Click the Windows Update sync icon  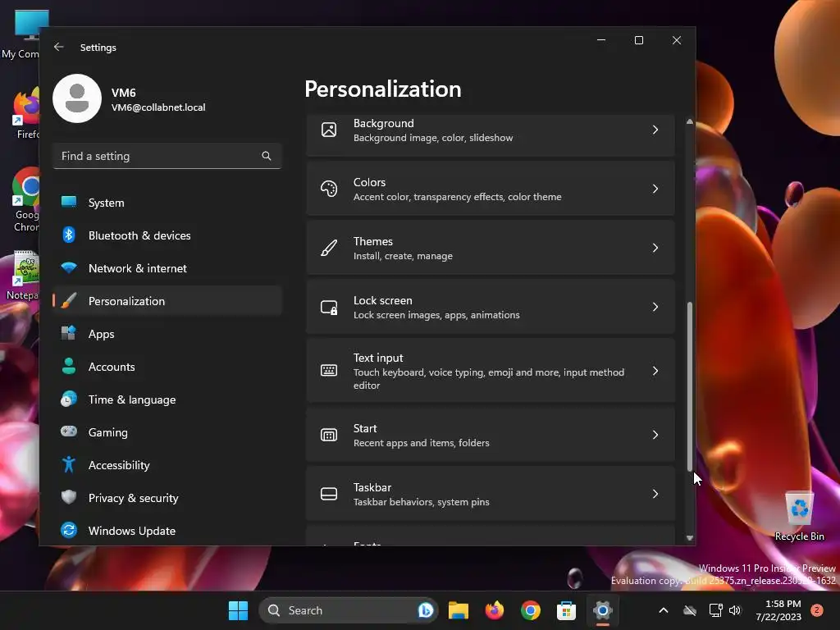[69, 531]
